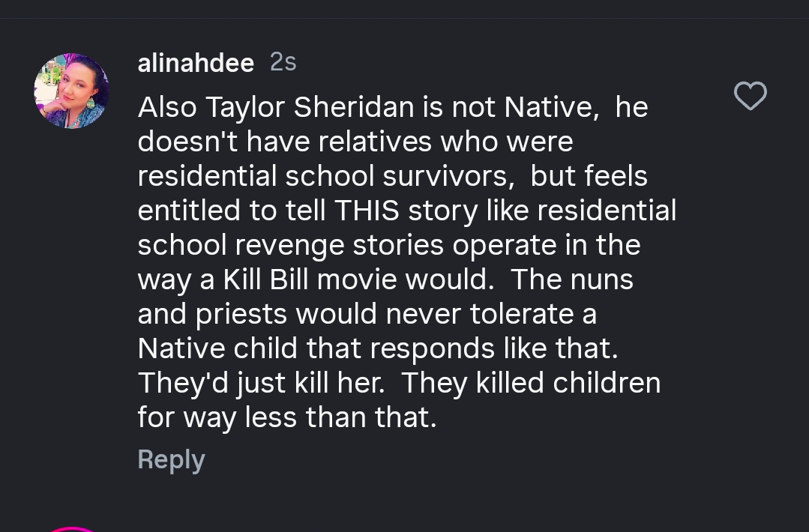This screenshot has height=532, width=809.
Task: Click the phrase 'They killed children'
Action: (531, 383)
